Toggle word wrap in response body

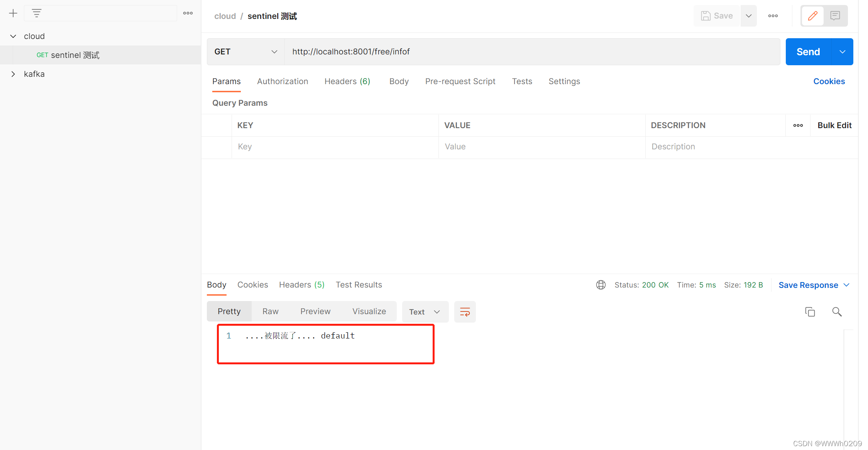(465, 312)
